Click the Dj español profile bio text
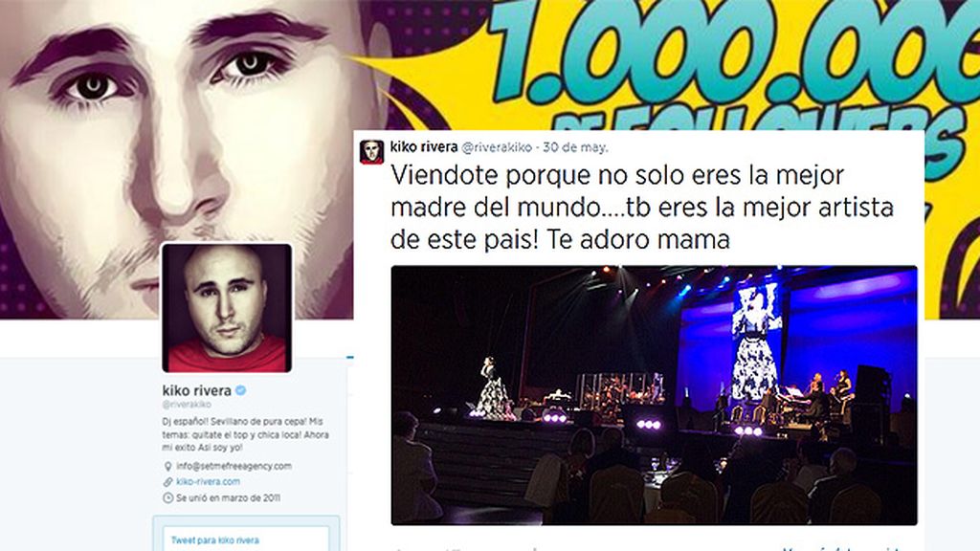Viewport: 980px width, 551px height. (245, 434)
